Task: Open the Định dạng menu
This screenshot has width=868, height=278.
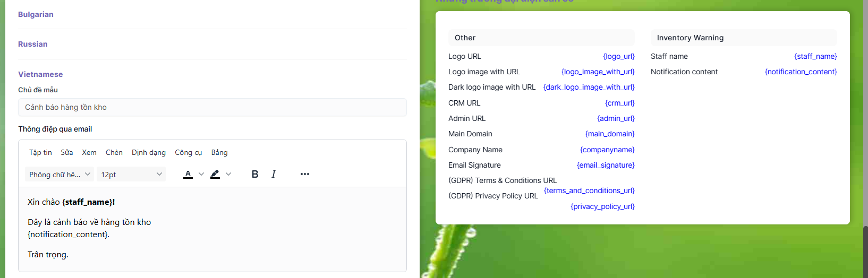Action: [149, 152]
